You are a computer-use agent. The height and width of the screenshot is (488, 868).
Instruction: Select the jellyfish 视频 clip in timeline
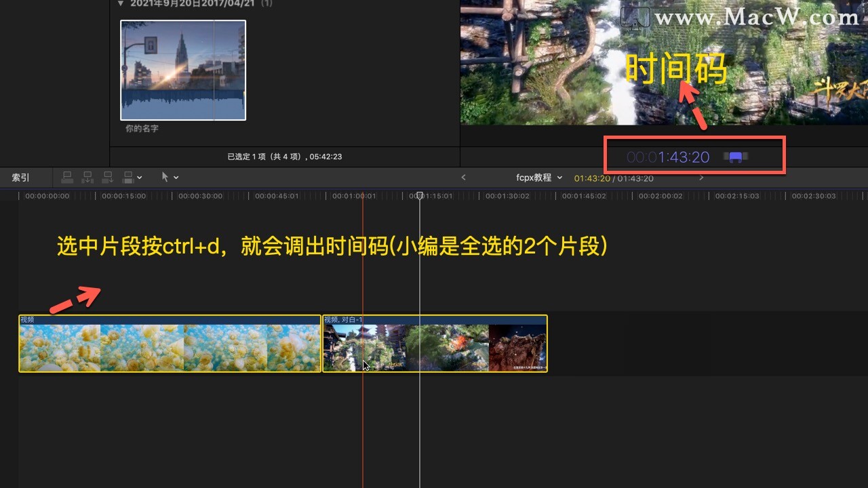(x=170, y=344)
